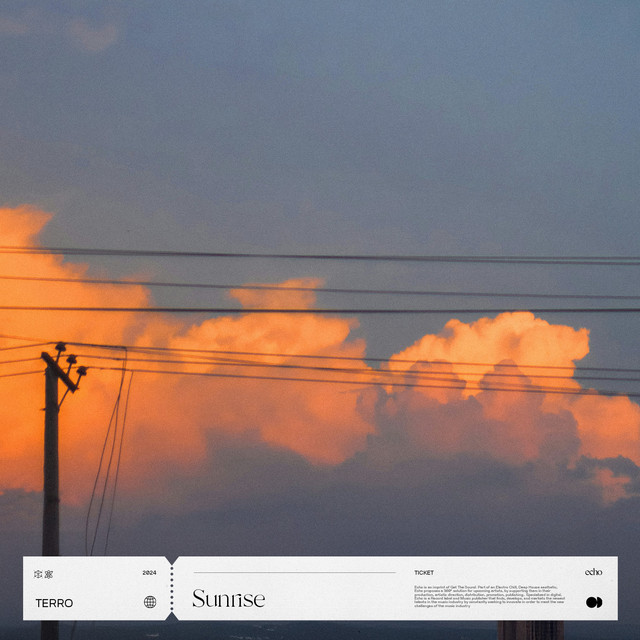Screen dimensions: 640x640
Task: Click the hanging wires beside the pole
Action: [110, 450]
